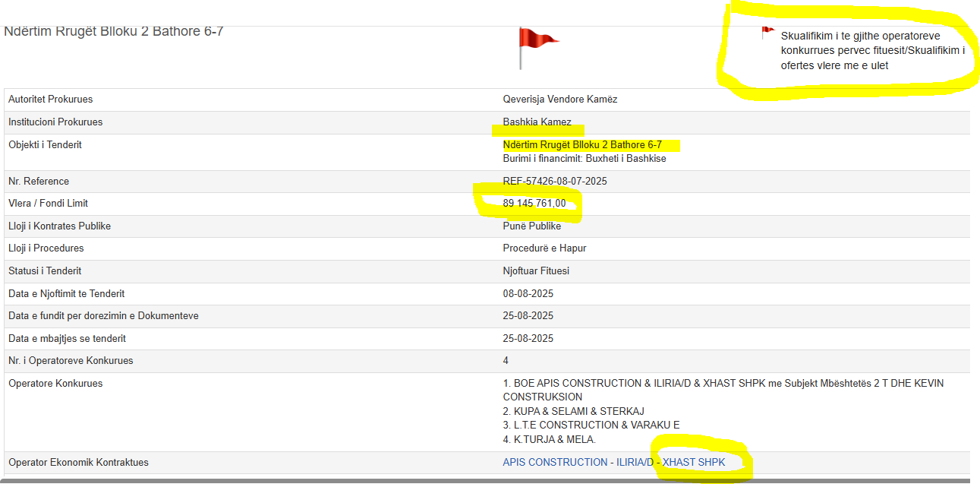This screenshot has width=980, height=484.
Task: Click the Procedurë e Hapur value
Action: [x=544, y=248]
